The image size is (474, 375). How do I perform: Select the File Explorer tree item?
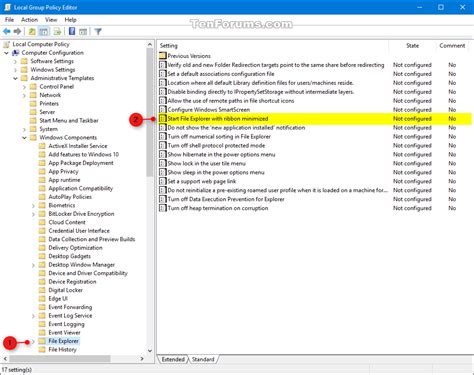[x=64, y=341]
